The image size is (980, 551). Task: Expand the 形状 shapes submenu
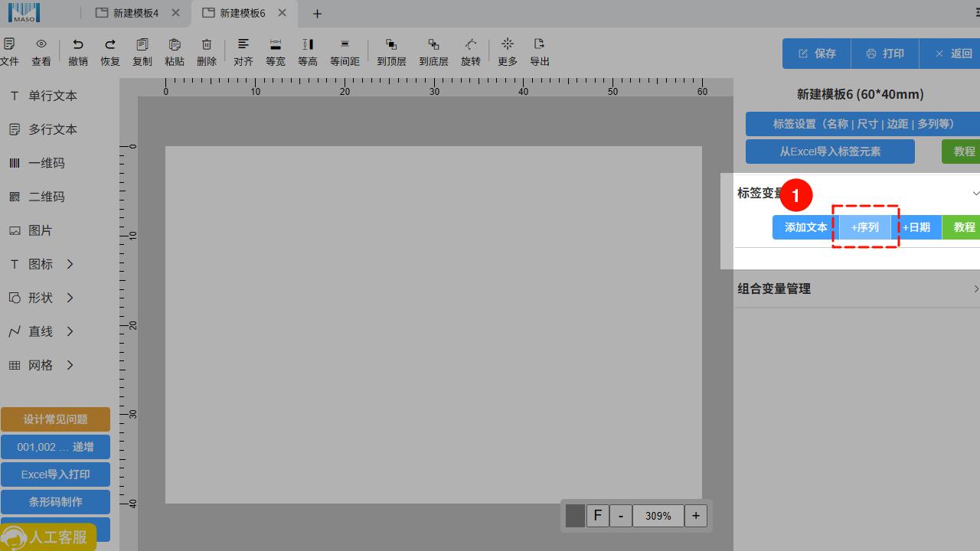click(70, 298)
